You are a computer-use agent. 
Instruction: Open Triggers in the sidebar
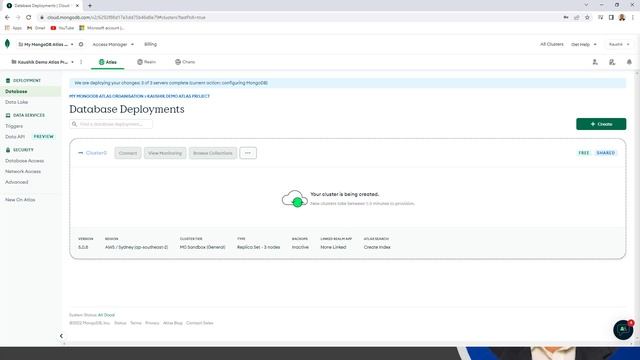click(14, 126)
